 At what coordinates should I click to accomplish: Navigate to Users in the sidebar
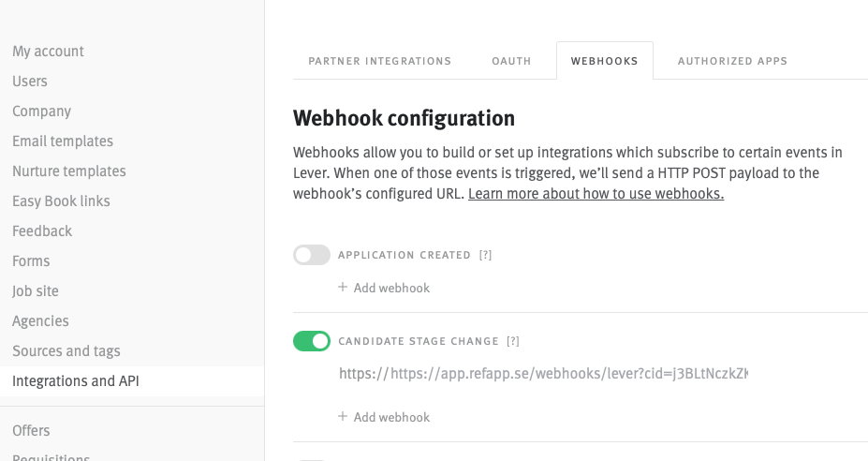click(x=30, y=82)
